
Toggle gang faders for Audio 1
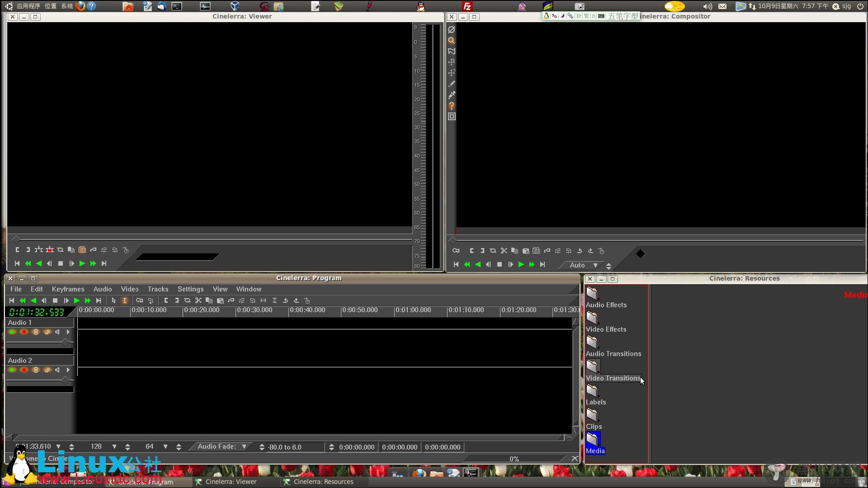pyautogui.click(x=36, y=332)
